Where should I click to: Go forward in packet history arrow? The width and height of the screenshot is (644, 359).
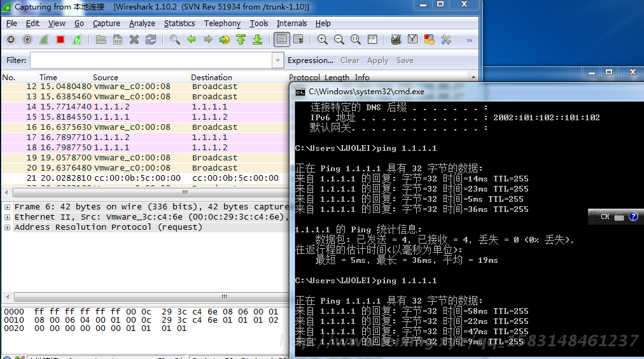pos(208,39)
